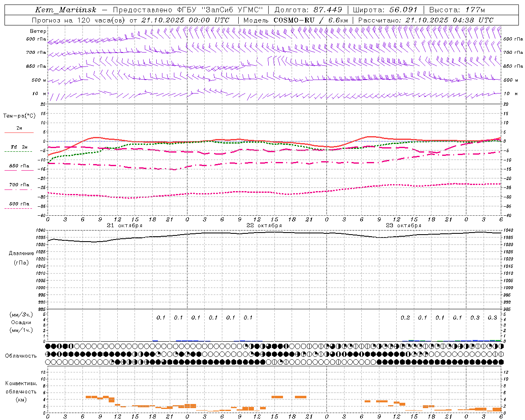Select the 23 октября date label

[x=404, y=226]
